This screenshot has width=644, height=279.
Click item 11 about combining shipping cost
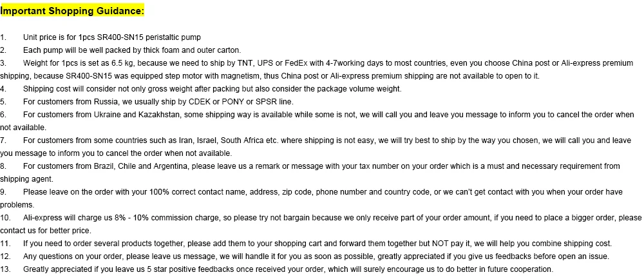(306, 244)
